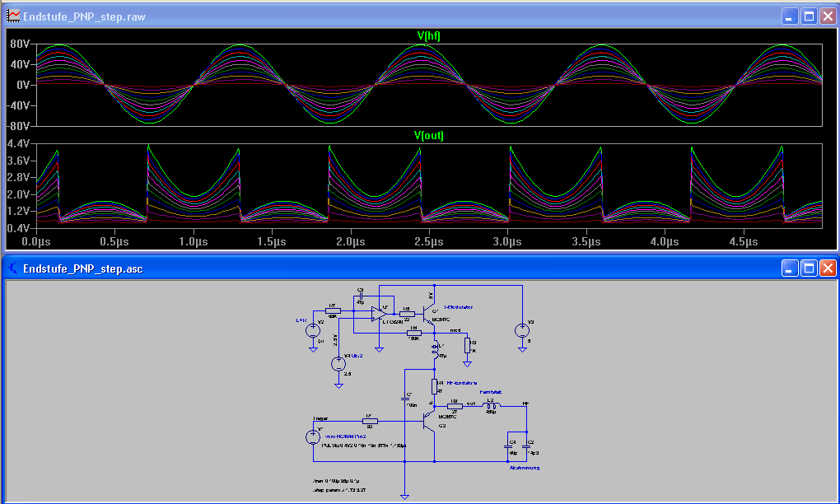Minimize the Endstufe_PNP_step.raw waveform window
840x504 pixels.
789,16
